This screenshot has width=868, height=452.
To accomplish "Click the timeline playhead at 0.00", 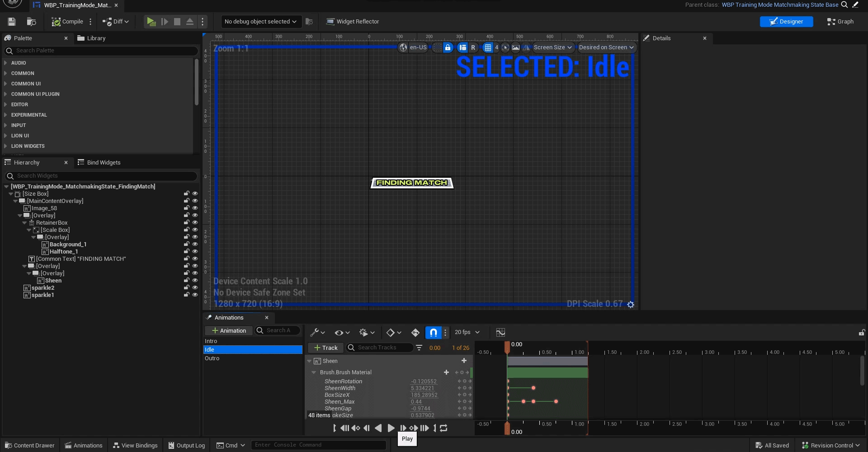I will click(x=507, y=347).
